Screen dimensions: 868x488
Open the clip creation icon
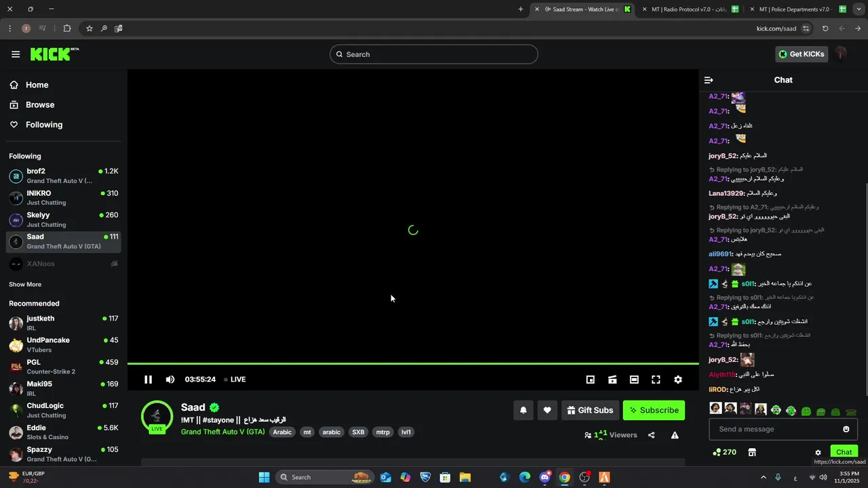pyautogui.click(x=612, y=380)
